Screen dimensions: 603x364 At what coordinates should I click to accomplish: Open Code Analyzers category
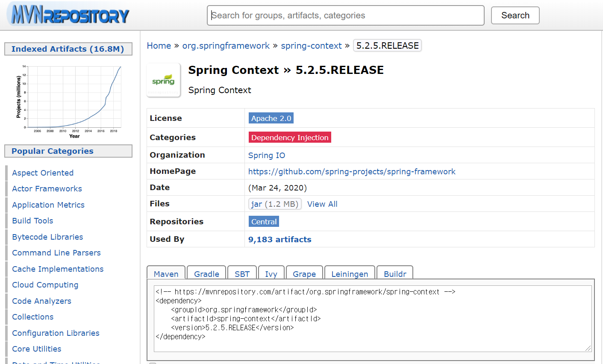click(x=41, y=301)
